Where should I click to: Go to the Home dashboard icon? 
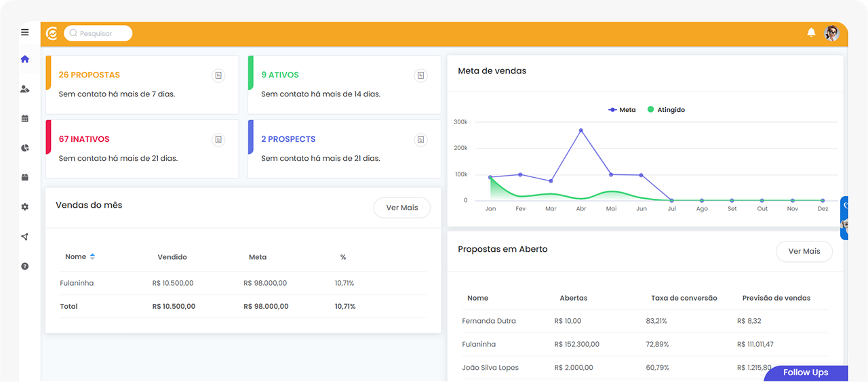click(25, 59)
